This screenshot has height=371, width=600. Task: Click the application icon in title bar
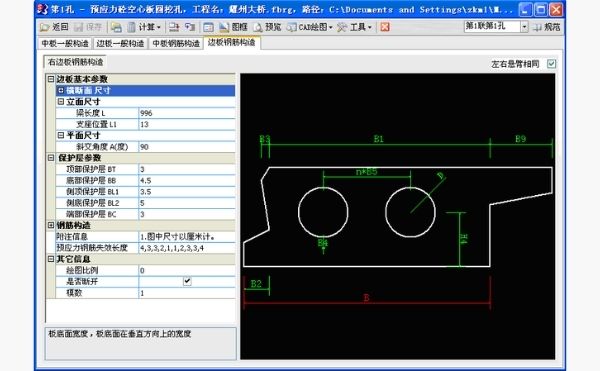(x=43, y=9)
